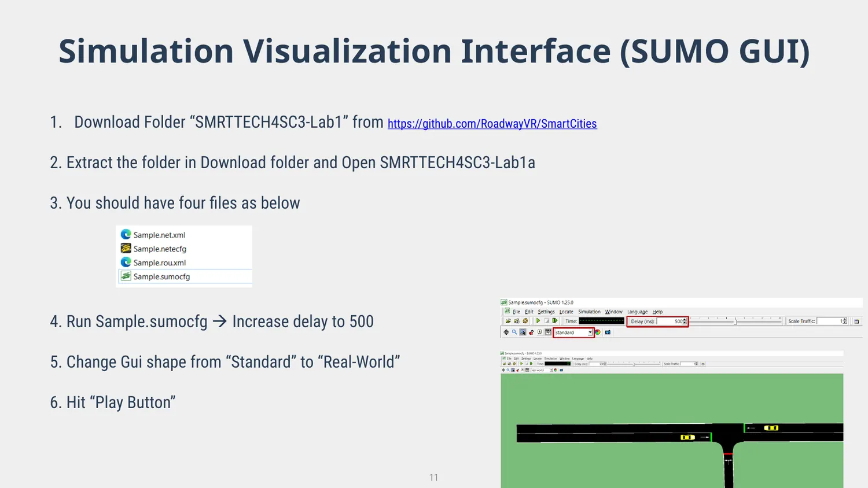Click yellow car on lower road lane
The image size is (868, 488).
point(687,437)
